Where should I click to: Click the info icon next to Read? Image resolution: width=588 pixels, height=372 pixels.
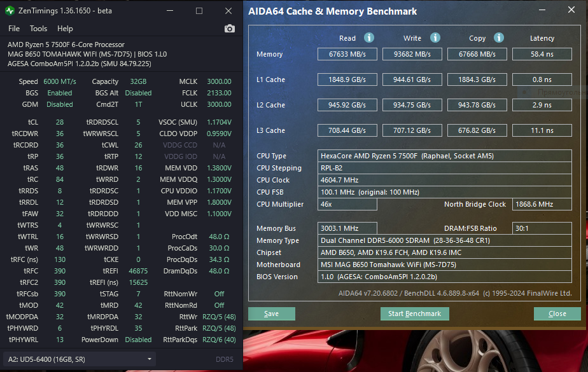369,38
